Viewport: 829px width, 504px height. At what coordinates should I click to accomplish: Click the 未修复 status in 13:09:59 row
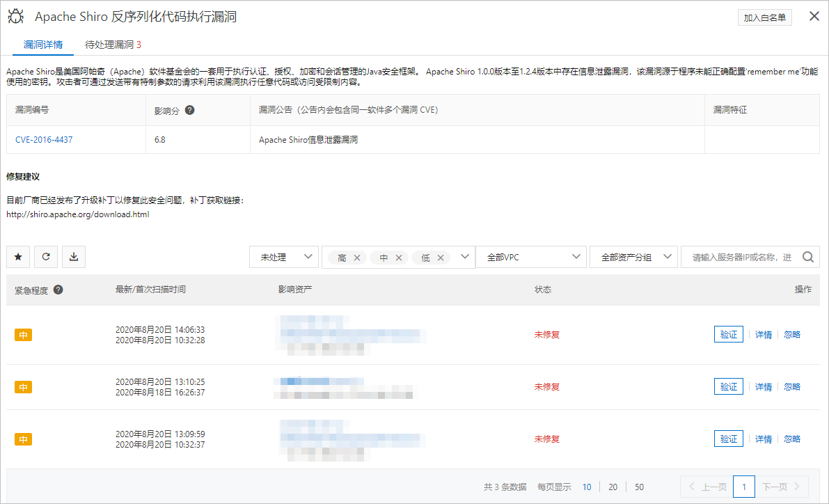(x=546, y=439)
